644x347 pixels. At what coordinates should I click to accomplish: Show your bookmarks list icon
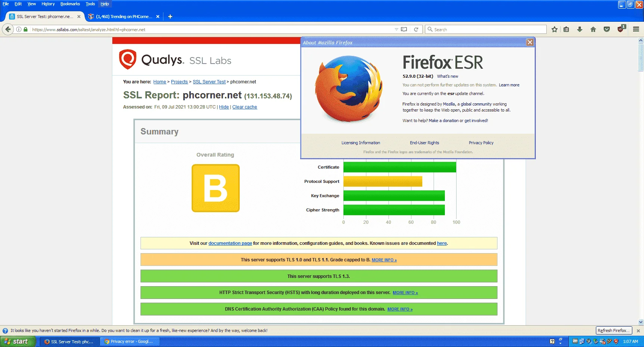[x=566, y=29]
